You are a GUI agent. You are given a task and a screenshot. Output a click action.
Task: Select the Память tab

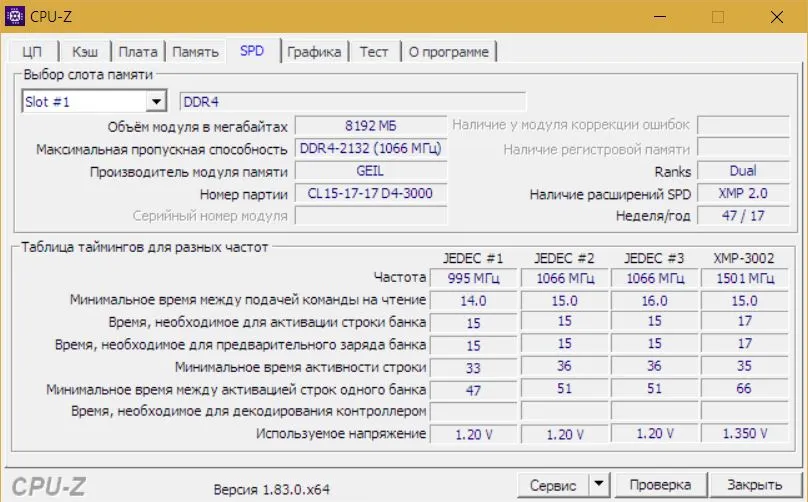[195, 52]
